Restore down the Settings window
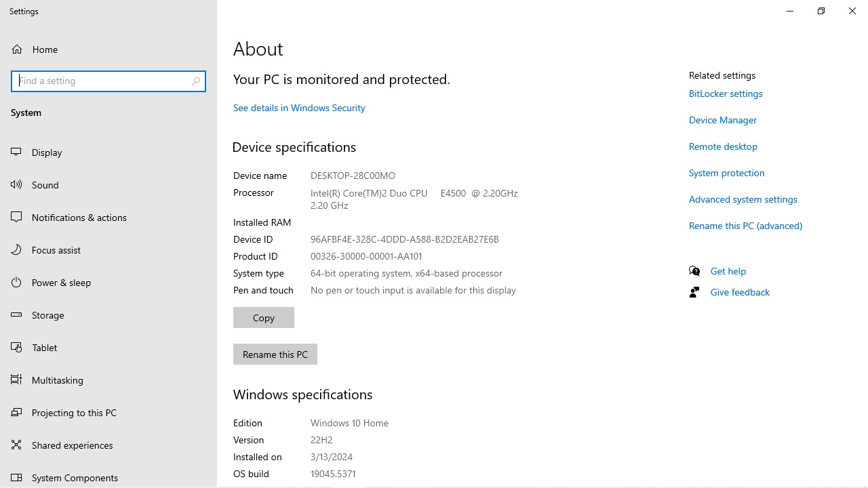 821,11
